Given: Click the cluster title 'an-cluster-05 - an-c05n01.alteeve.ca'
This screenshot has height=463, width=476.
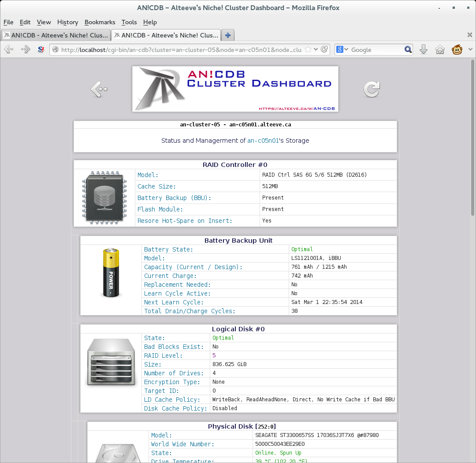Looking at the screenshot, I should 235,124.
